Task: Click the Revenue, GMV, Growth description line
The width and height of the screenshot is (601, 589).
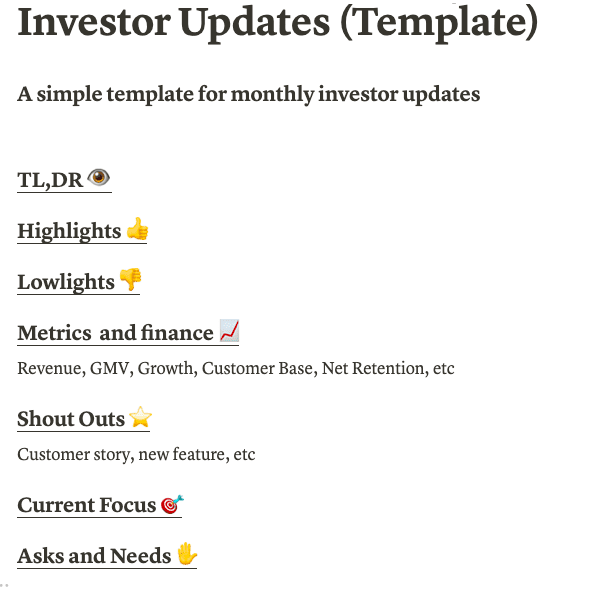Action: [x=236, y=368]
